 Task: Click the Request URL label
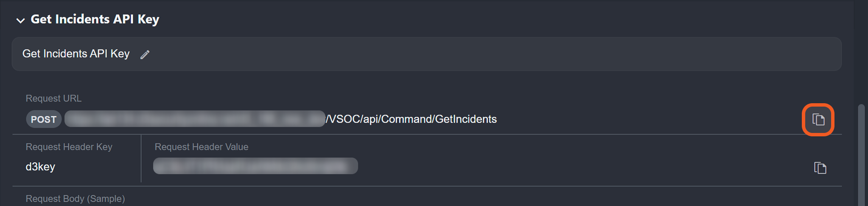point(53,98)
